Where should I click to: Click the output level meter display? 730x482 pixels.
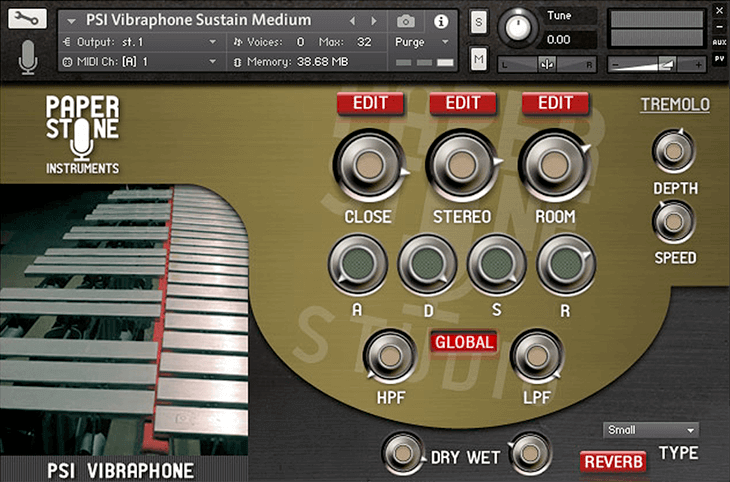pos(657,29)
